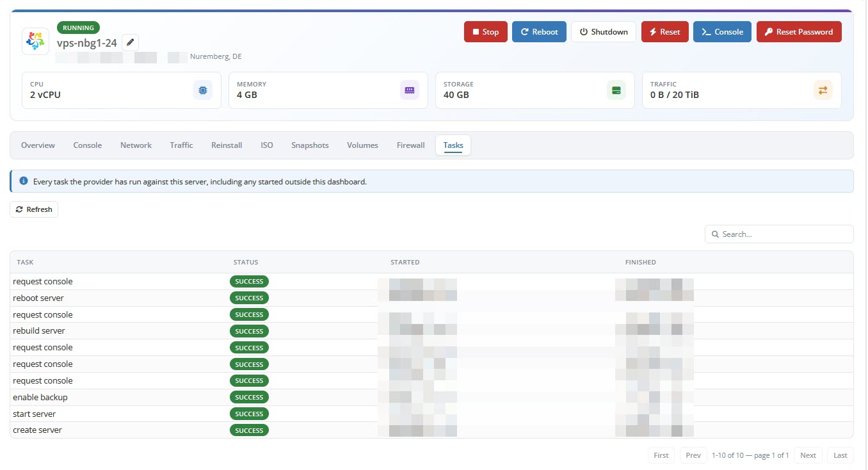
Task: Click the 2 vCPU value
Action: point(45,95)
